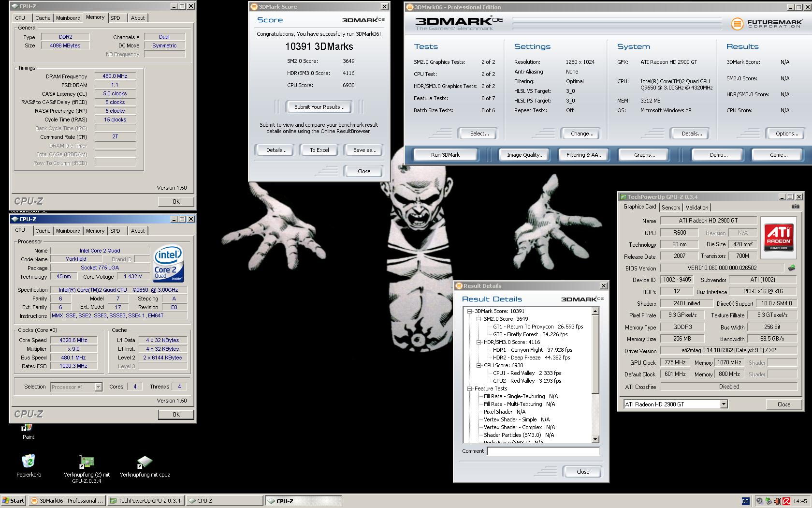Collapse the 3DMark Score tree node
The height and width of the screenshot is (508, 812).
[469, 311]
